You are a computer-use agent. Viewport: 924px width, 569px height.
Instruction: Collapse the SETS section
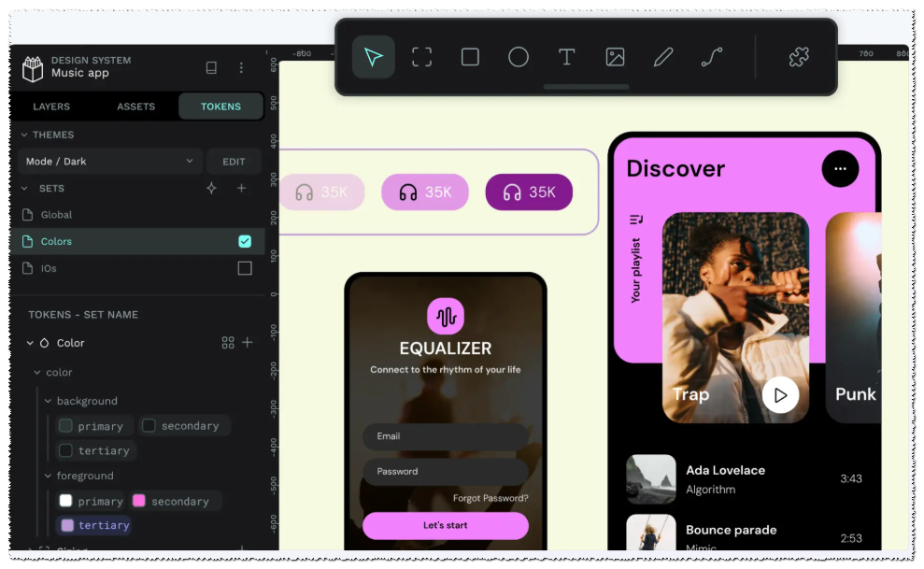coord(24,189)
